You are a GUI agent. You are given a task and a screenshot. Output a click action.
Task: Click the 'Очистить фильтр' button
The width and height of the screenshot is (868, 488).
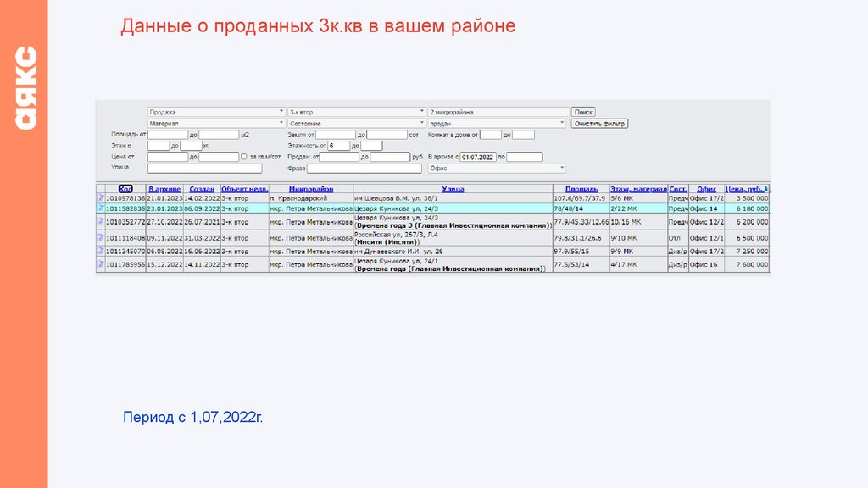point(599,124)
